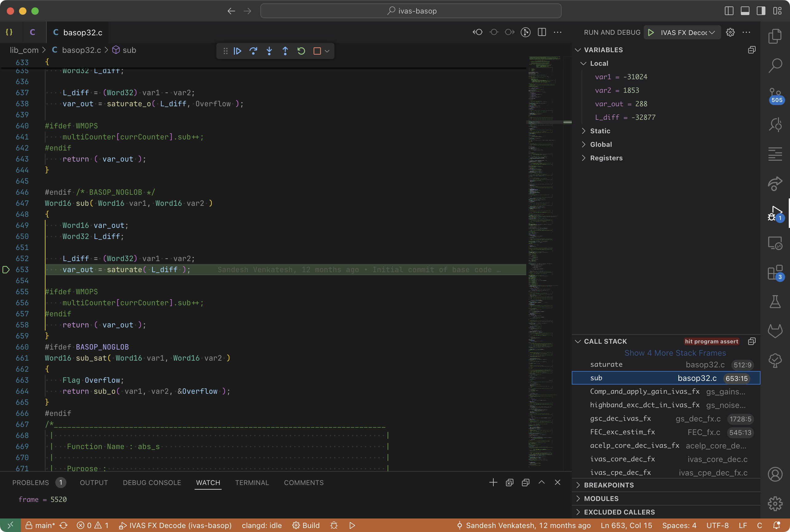This screenshot has height=532, width=790.
Task: Click Step Into arrow icon
Action: pyautogui.click(x=269, y=51)
